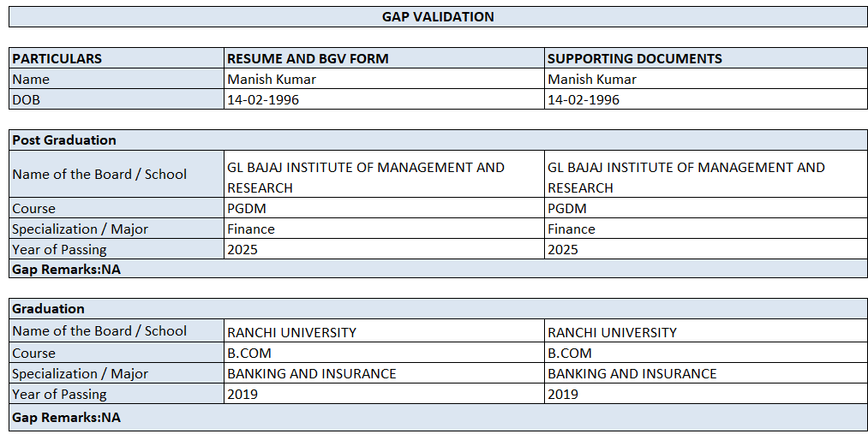Image resolution: width=868 pixels, height=434 pixels.
Task: Select B.COM in the Supporting Documents column
Action: click(570, 354)
